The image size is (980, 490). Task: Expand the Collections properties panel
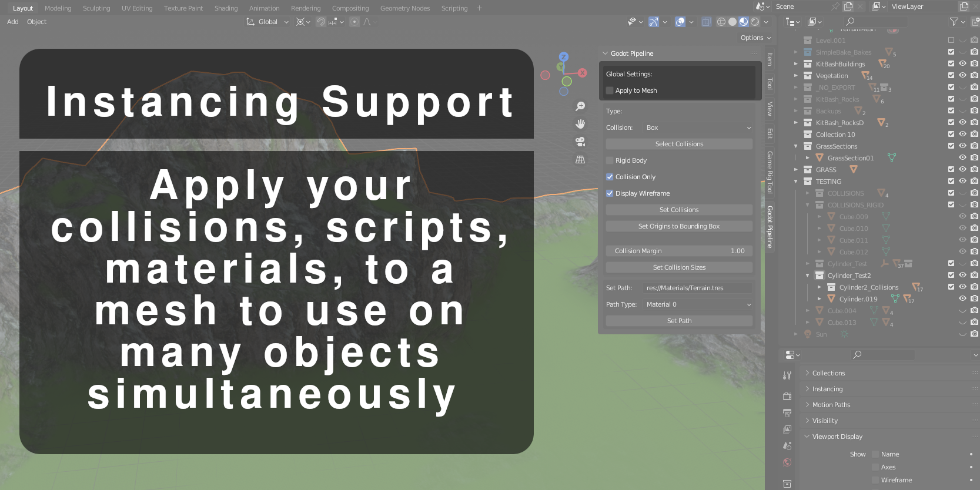point(807,373)
